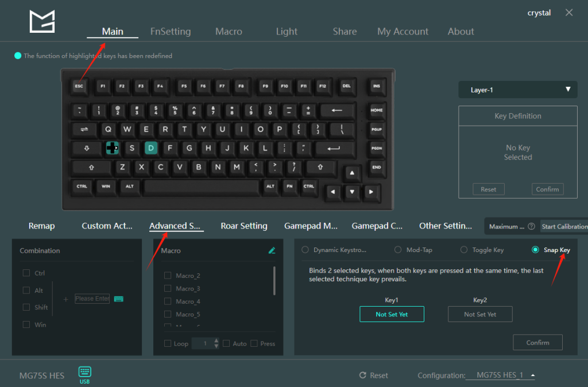The height and width of the screenshot is (387, 588).
Task: Select the highlighted A key with plus symbol
Action: pos(112,148)
